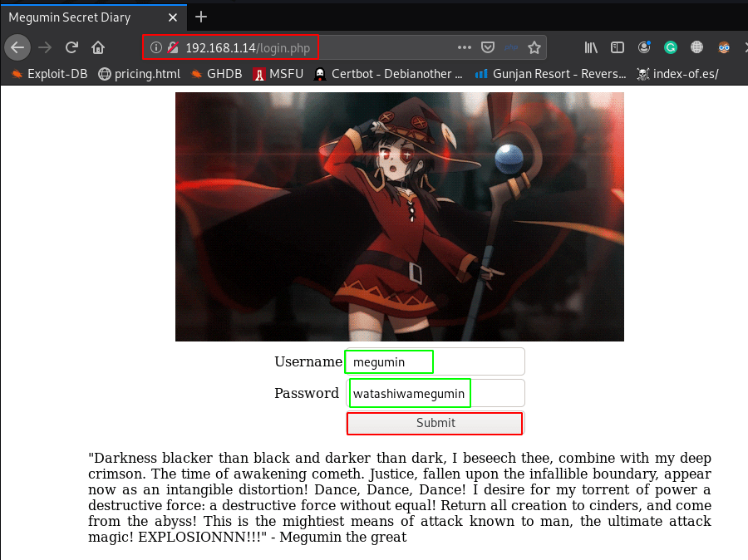This screenshot has width=748, height=560.
Task: Focus the Password input field
Action: [x=435, y=393]
